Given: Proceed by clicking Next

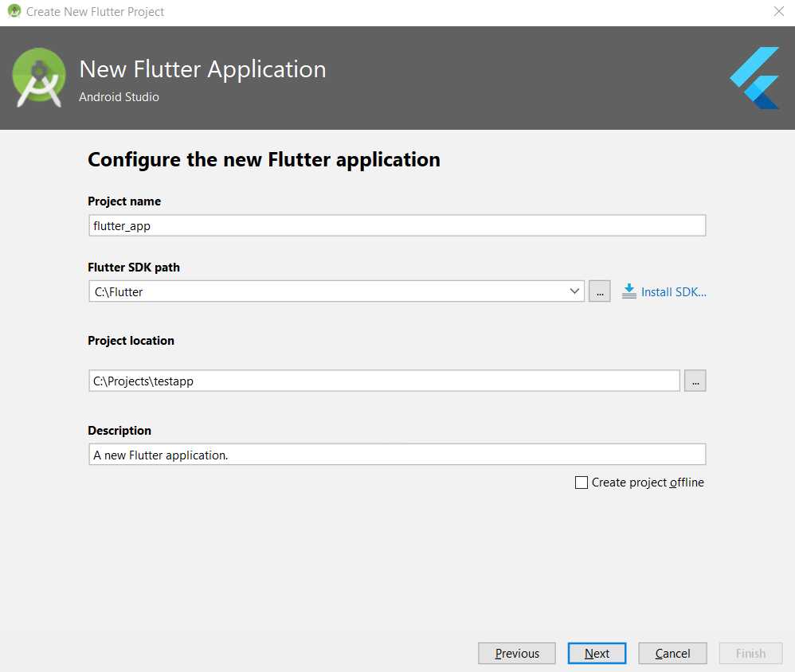Looking at the screenshot, I should [597, 653].
